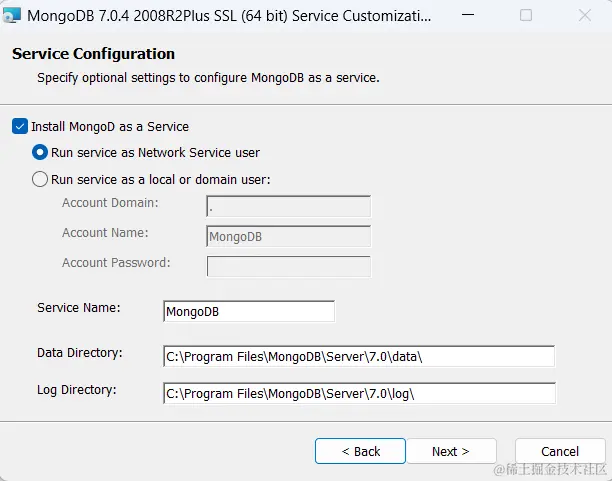Click the Log Directory label

point(77,389)
